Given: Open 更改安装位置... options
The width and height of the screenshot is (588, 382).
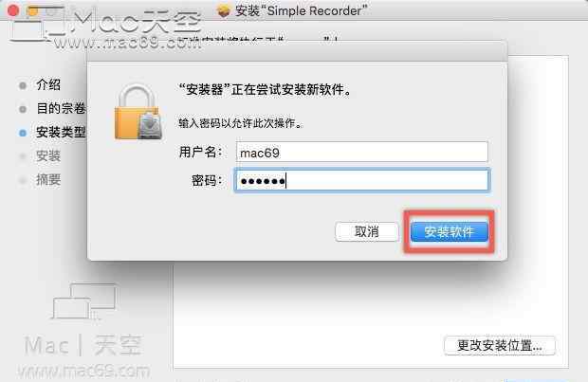Looking at the screenshot, I should (x=499, y=345).
